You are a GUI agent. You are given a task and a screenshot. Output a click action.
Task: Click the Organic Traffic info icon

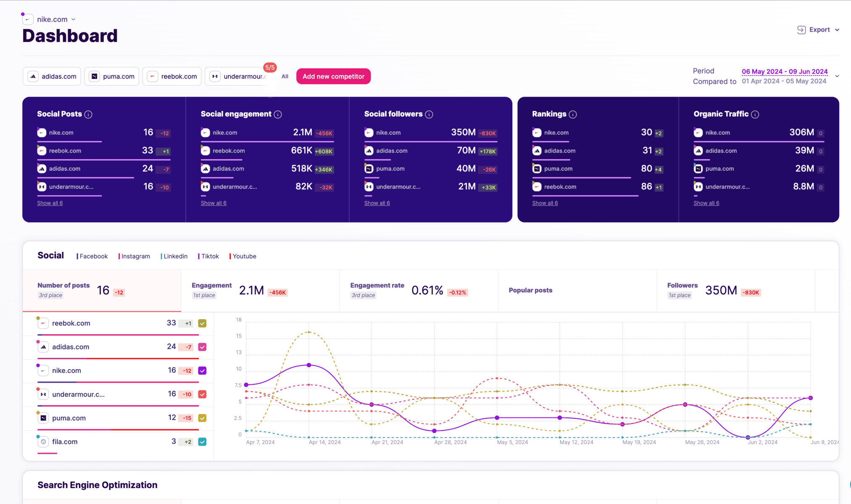[x=755, y=114]
